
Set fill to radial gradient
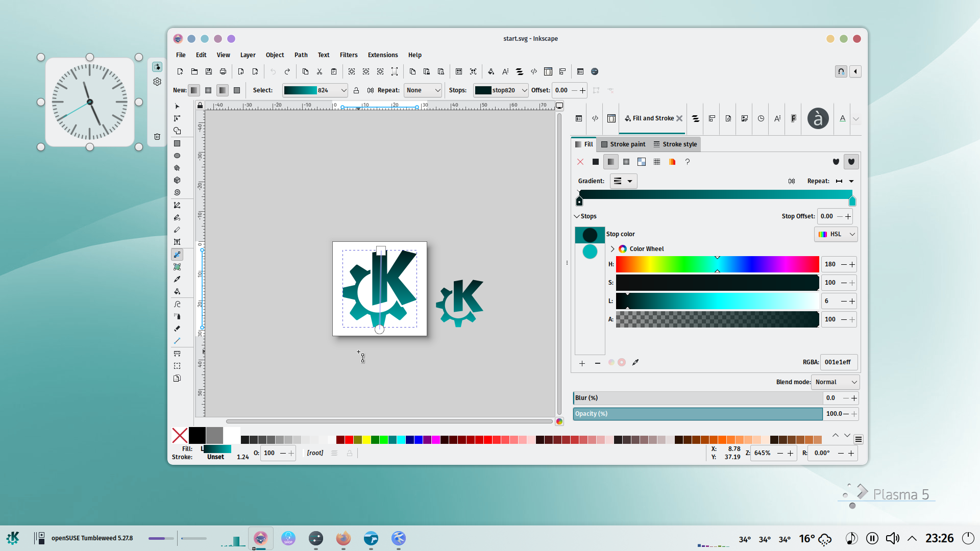626,162
